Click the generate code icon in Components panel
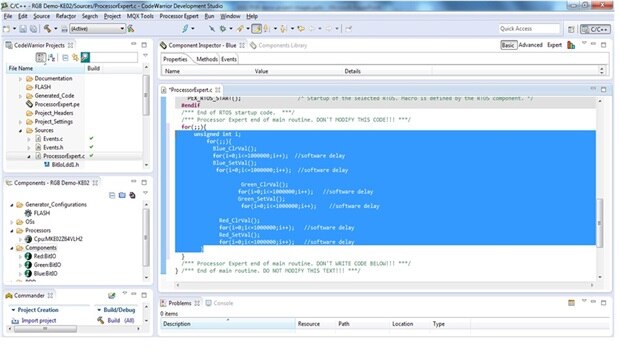Viewport: 619px width, 362px height. [132, 195]
